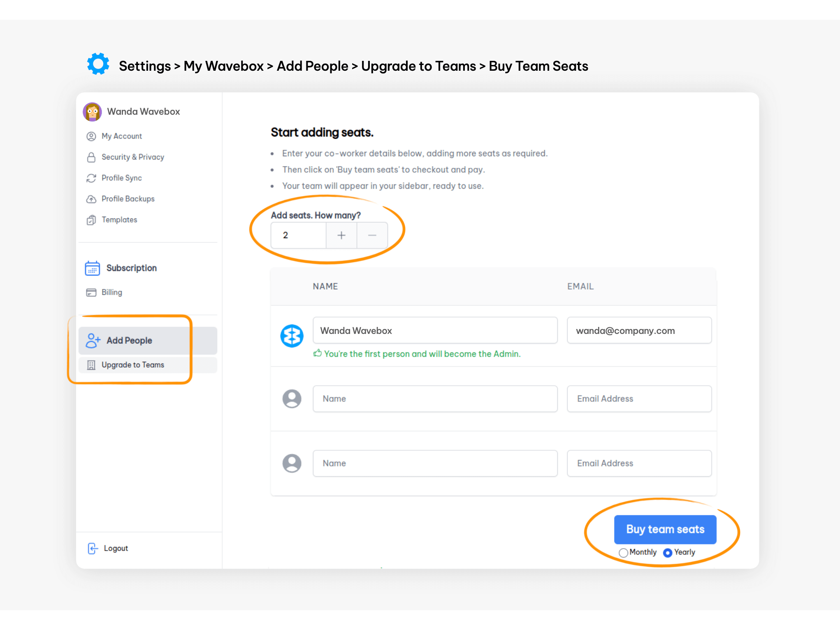This screenshot has height=630, width=840.
Task: Click the EMAIL column header
Action: pyautogui.click(x=580, y=286)
